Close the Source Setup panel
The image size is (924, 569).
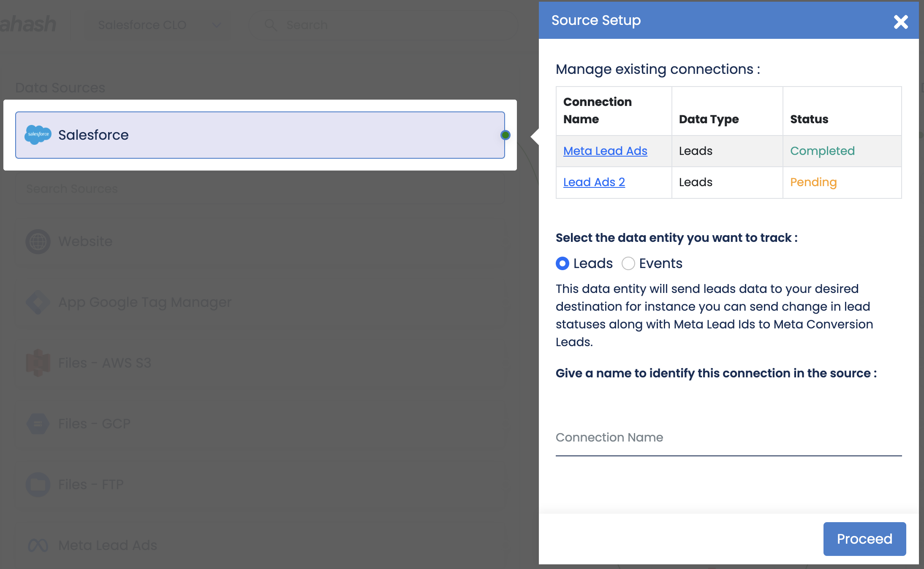pos(901,22)
